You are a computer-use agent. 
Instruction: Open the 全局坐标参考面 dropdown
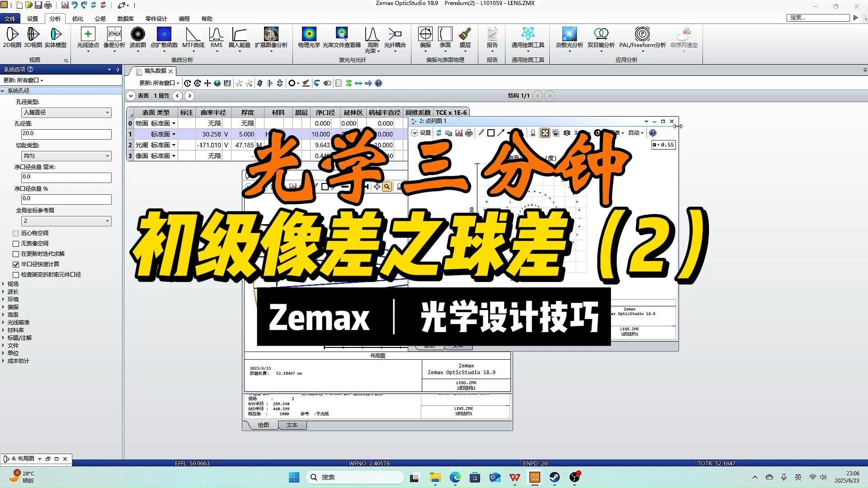(x=66, y=221)
